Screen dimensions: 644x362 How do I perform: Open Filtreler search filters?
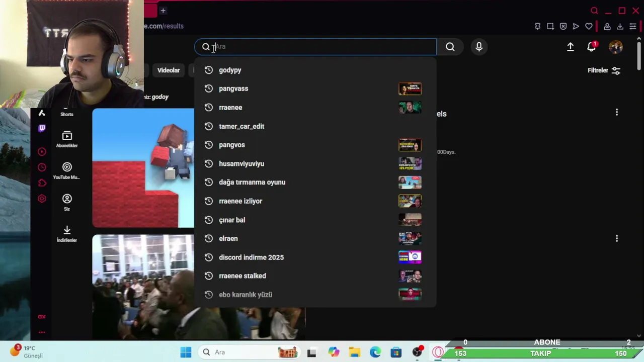tap(604, 70)
